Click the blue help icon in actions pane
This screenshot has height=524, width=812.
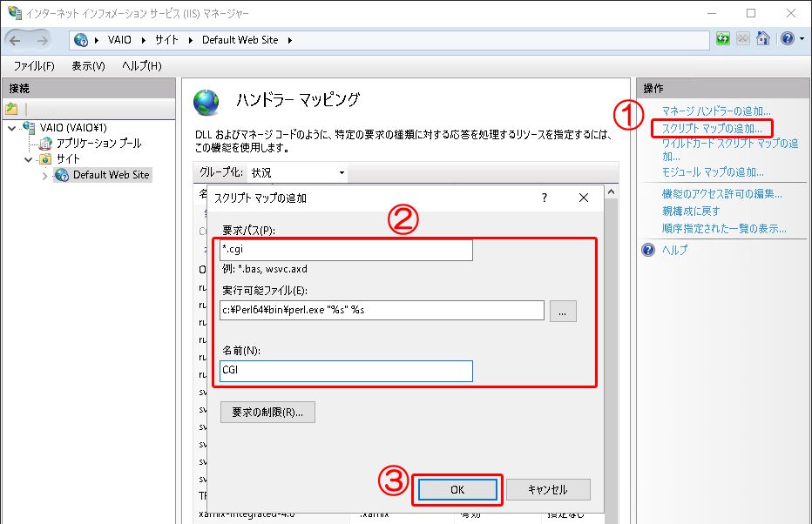click(648, 250)
